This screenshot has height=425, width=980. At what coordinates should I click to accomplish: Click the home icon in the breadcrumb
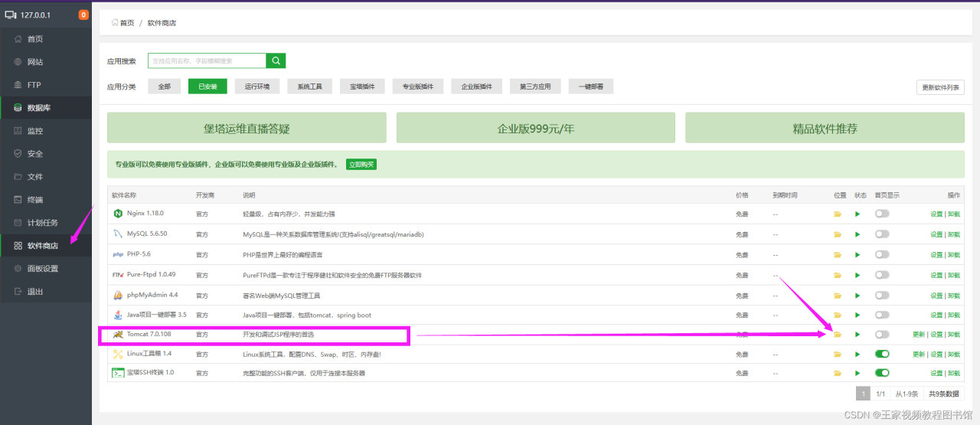pos(115,23)
